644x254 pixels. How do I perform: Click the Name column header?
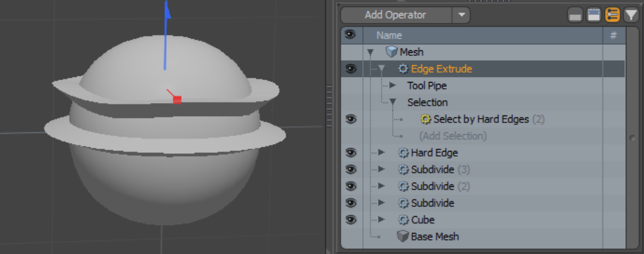(389, 35)
